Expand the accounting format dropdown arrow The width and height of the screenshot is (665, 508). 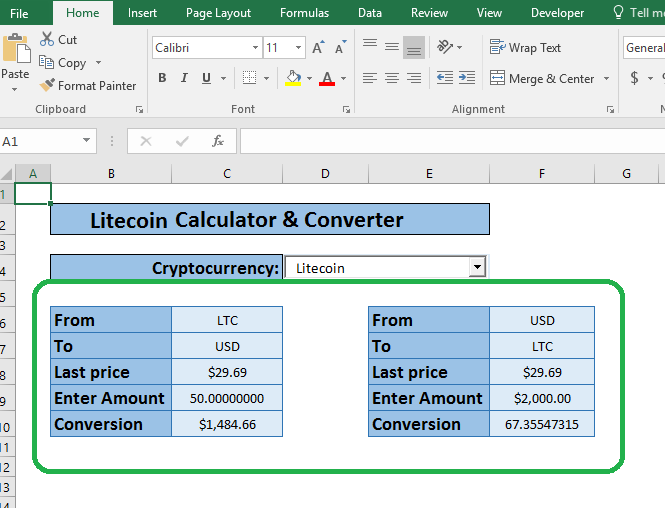pos(650,78)
